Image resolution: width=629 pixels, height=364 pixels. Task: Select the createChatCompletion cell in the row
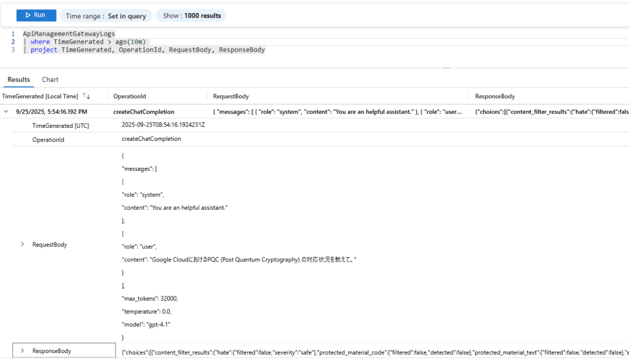pyautogui.click(x=143, y=112)
